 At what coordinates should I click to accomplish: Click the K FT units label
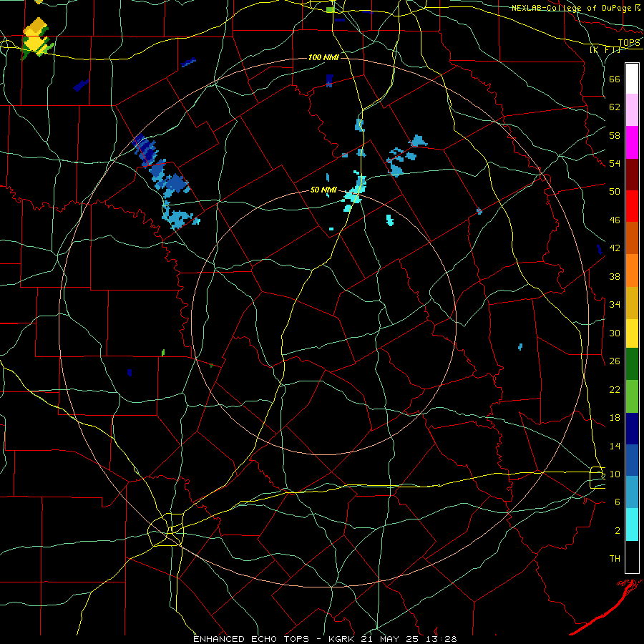pos(605,50)
